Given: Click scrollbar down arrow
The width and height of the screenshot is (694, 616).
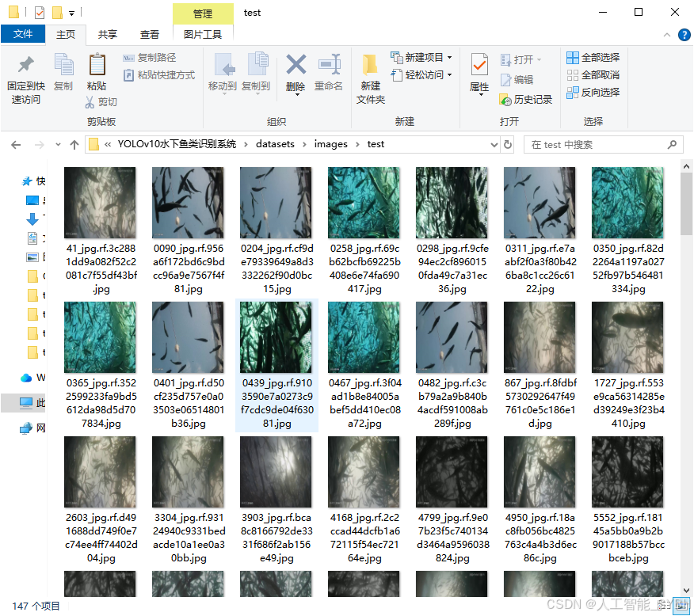Looking at the screenshot, I should point(686,591).
